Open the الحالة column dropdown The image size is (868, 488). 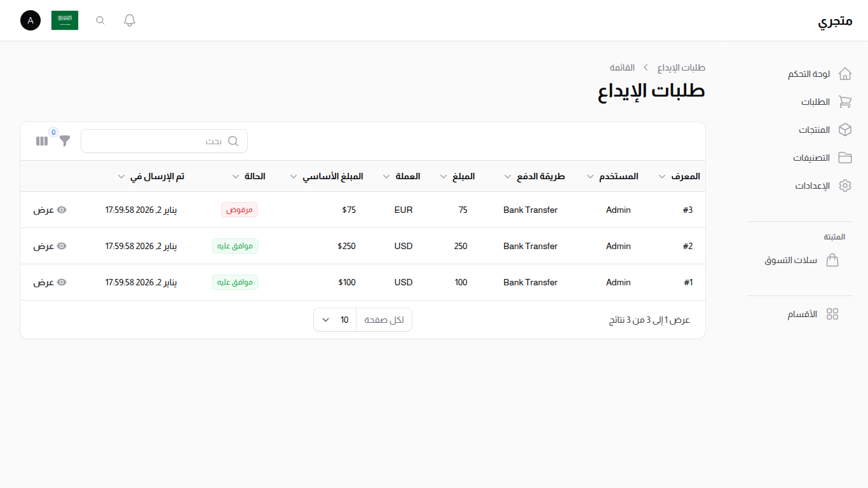coord(234,176)
